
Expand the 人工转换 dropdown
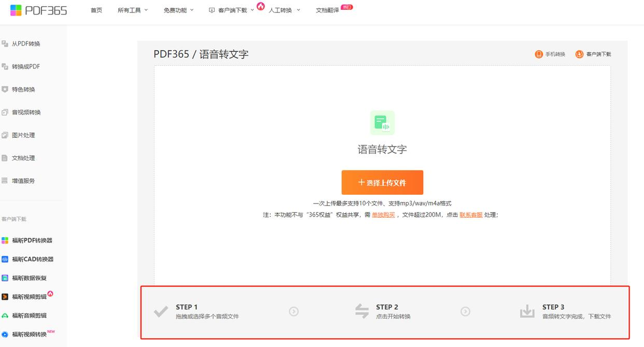284,10
